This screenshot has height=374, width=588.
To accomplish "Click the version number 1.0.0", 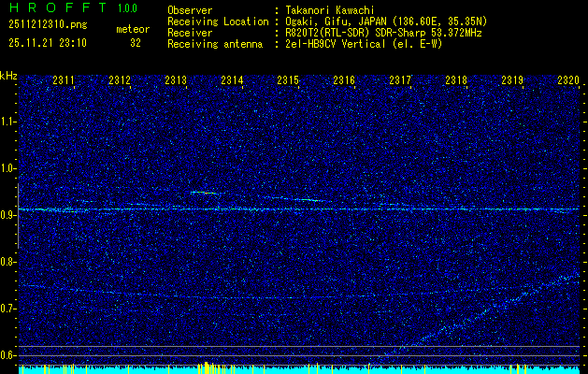I will pos(127,7).
